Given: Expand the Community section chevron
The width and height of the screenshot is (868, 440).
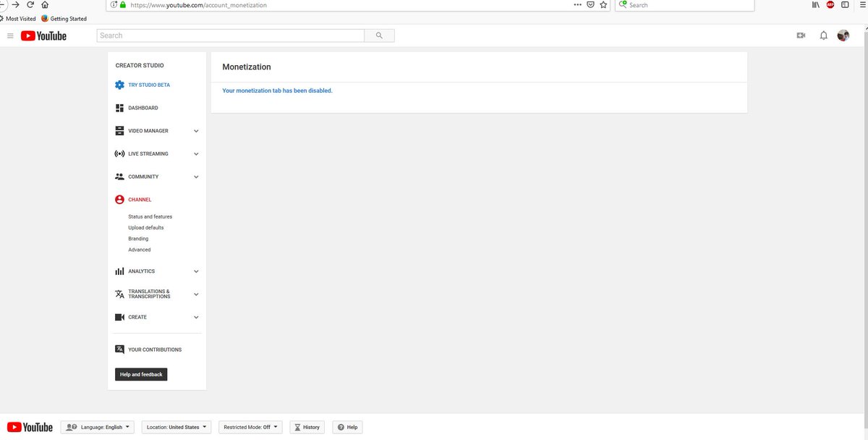Looking at the screenshot, I should [196, 177].
